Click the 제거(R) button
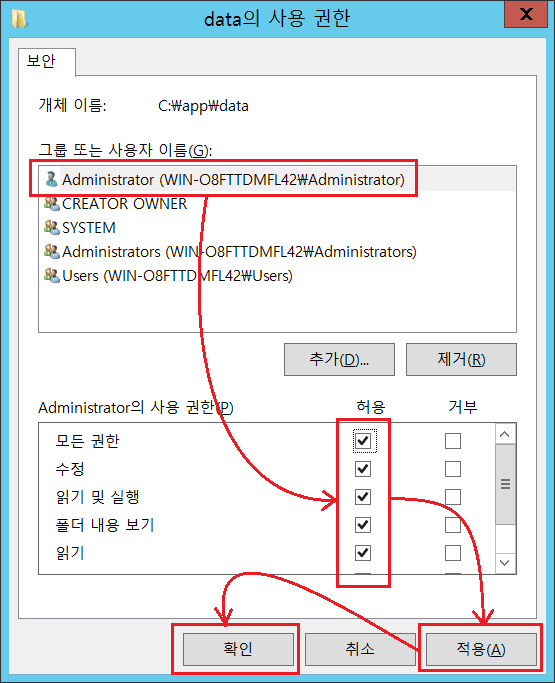The image size is (555, 683). click(461, 359)
